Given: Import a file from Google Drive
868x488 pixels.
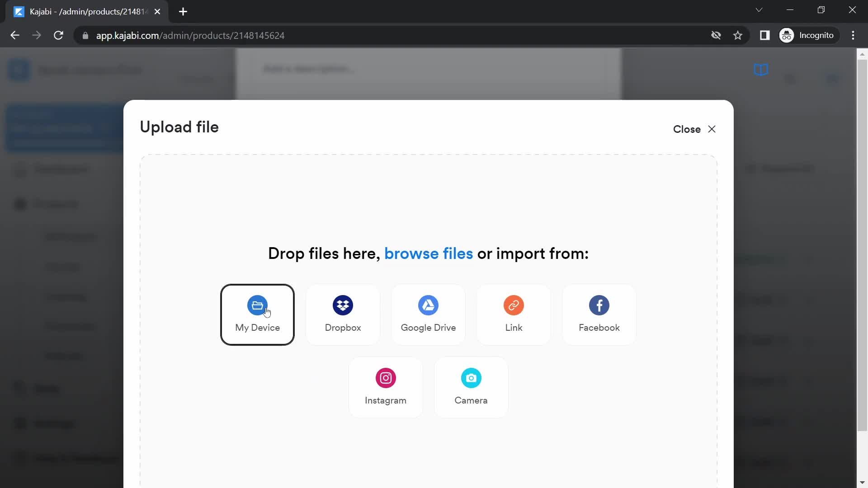Looking at the screenshot, I should click(428, 314).
